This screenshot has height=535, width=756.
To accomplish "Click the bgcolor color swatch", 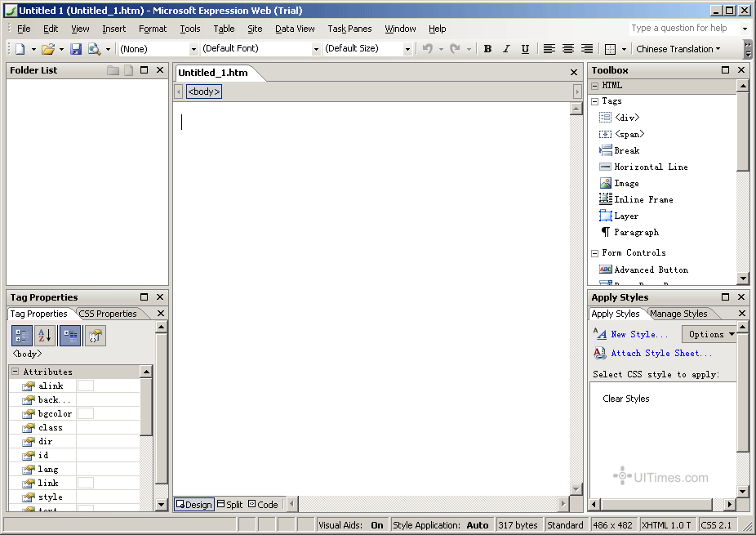I will point(86,413).
